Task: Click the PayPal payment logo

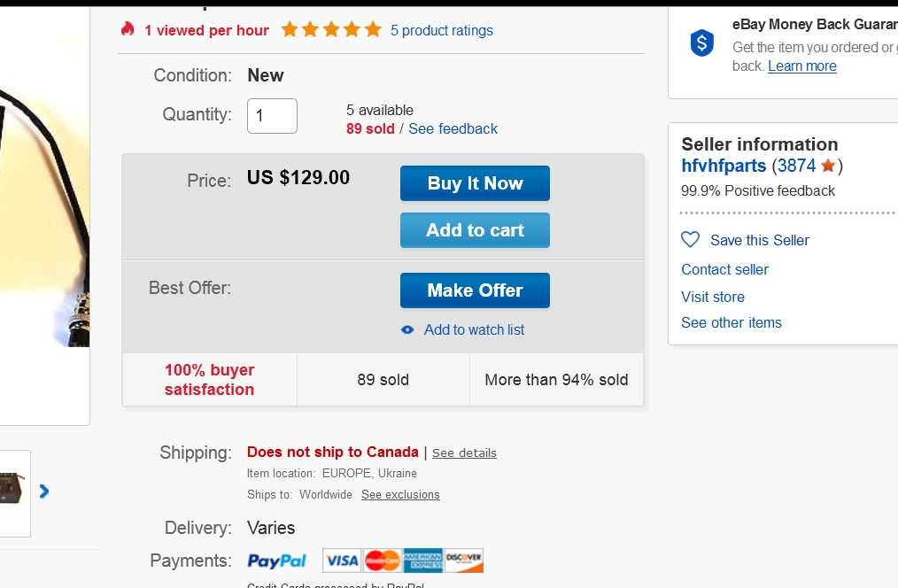Action: click(277, 561)
